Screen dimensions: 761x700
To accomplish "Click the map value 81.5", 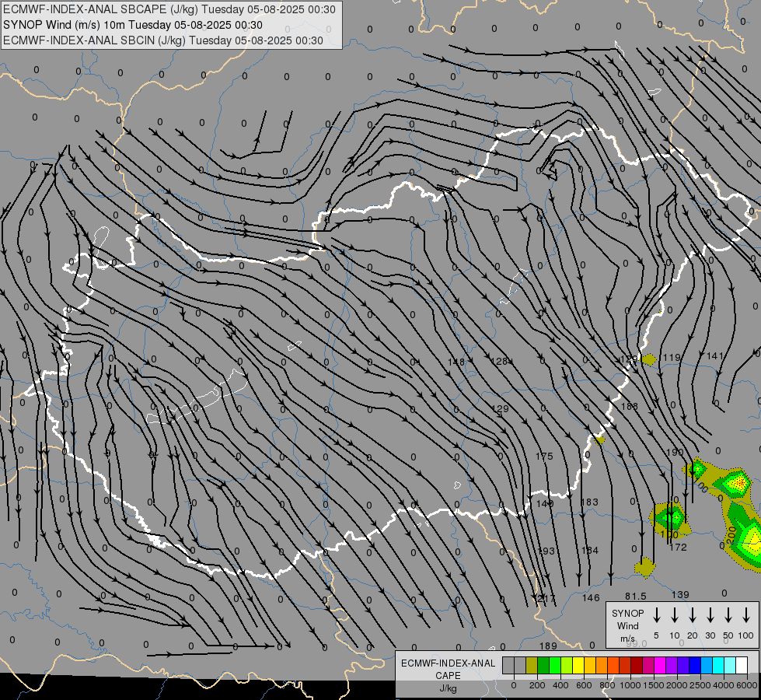I will (635, 596).
